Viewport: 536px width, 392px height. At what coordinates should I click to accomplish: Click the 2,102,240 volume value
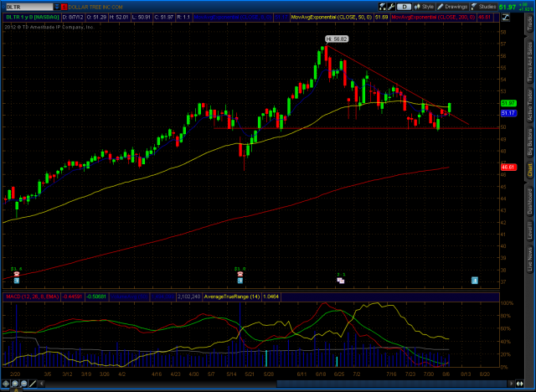pyautogui.click(x=189, y=297)
